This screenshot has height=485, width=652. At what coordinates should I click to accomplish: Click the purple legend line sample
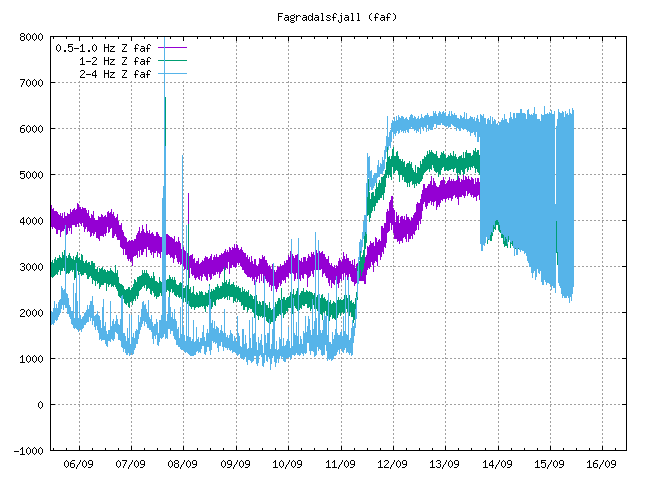point(172,48)
